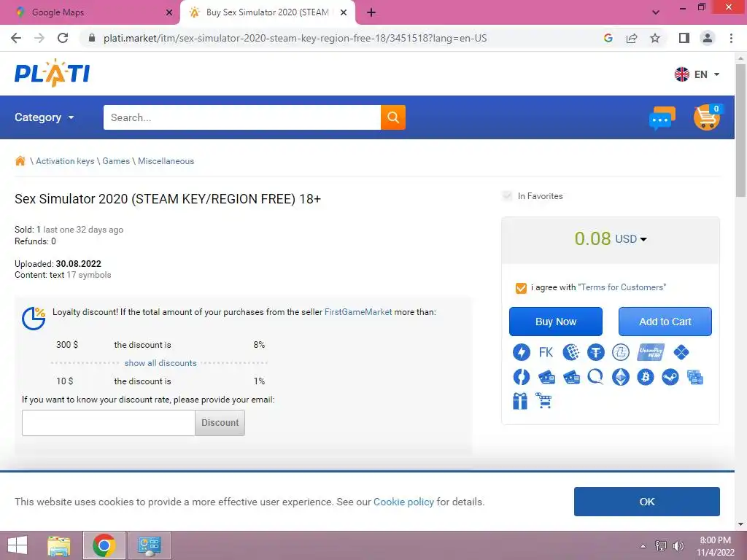
Task: Open the EN language dropdown
Action: point(697,74)
